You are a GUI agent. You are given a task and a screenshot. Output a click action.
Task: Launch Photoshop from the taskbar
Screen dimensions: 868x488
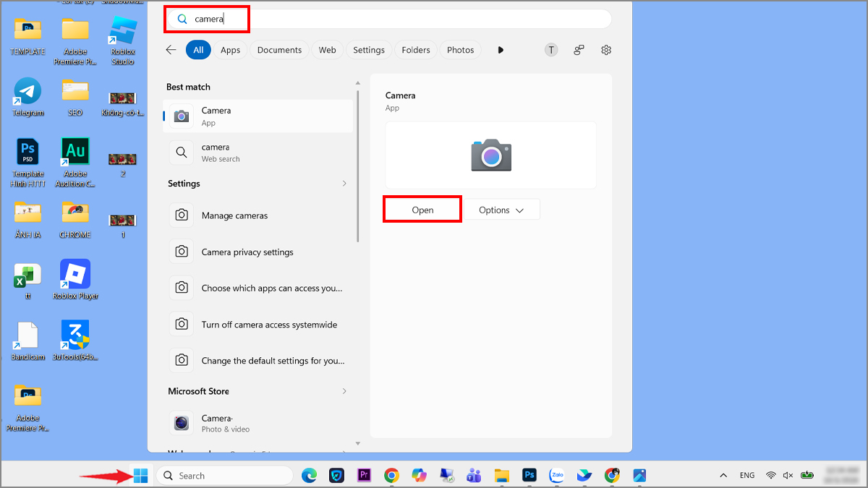coord(529,475)
